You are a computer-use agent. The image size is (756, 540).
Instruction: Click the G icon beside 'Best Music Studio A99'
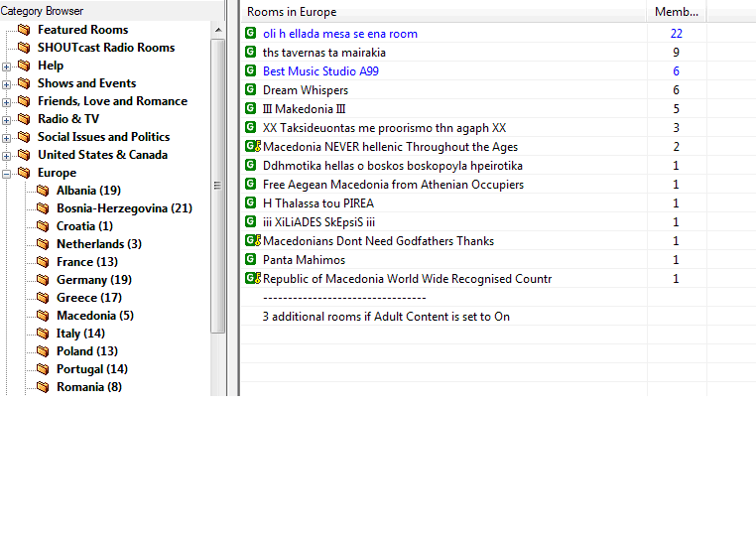250,70
